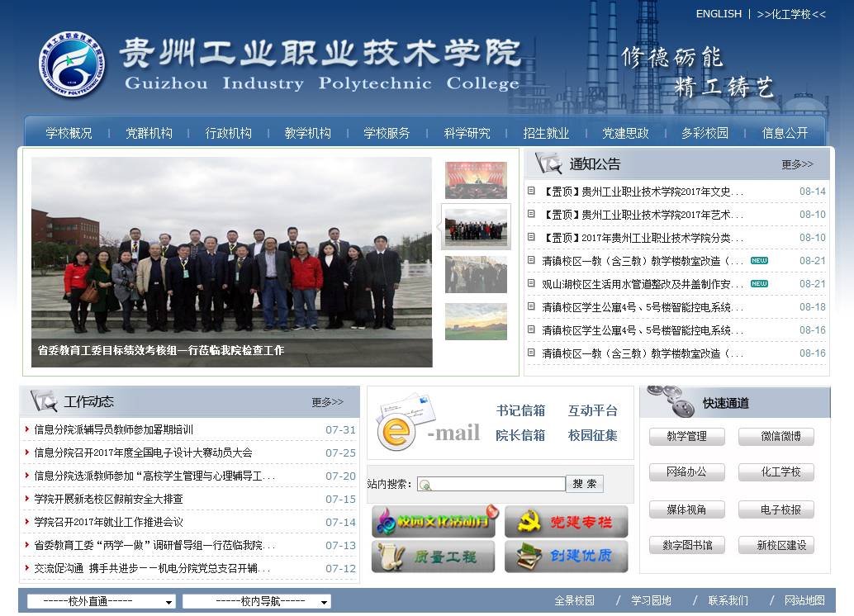Viewport: 854px width, 616px height.
Task: Click the college logo emblem
Action: pos(73,66)
